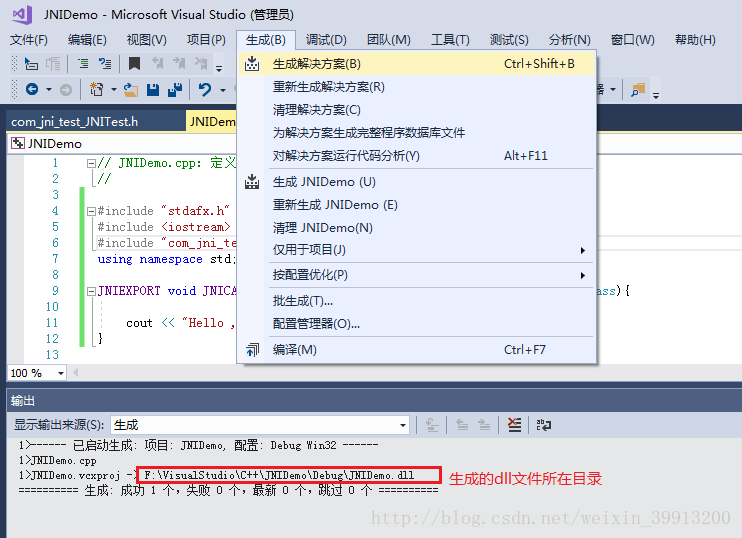
Task: Click the member list display toolbar icon
Action: coord(31,63)
